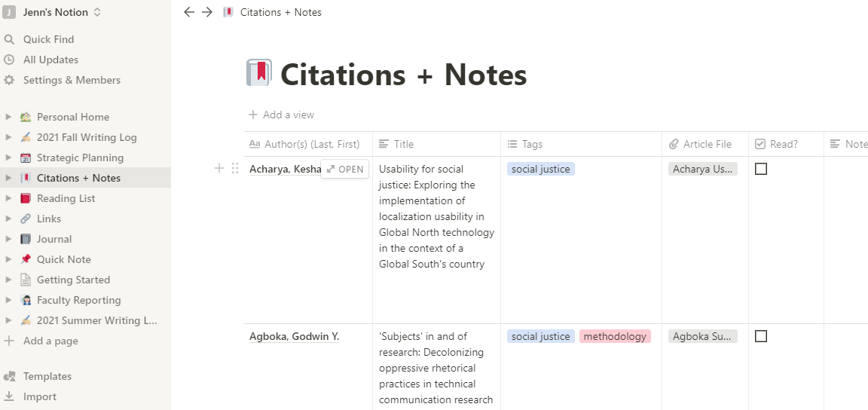Viewport: 868px width, 410px height.
Task: Click the Import download icon
Action: pos(8,396)
